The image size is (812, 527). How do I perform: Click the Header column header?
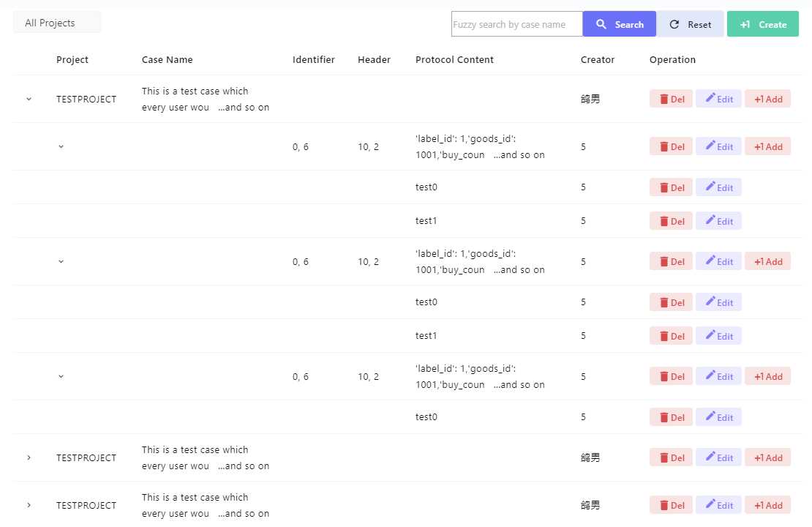[374, 59]
